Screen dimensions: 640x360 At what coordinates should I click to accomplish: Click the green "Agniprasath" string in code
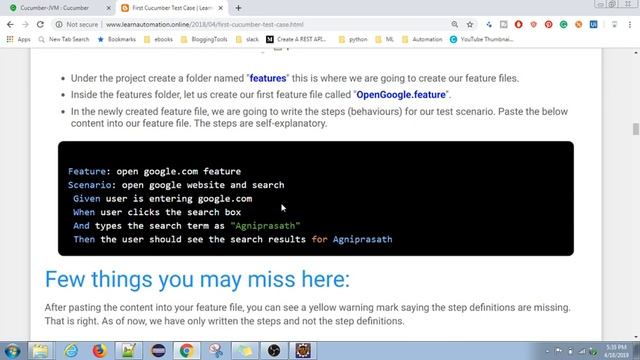point(265,226)
